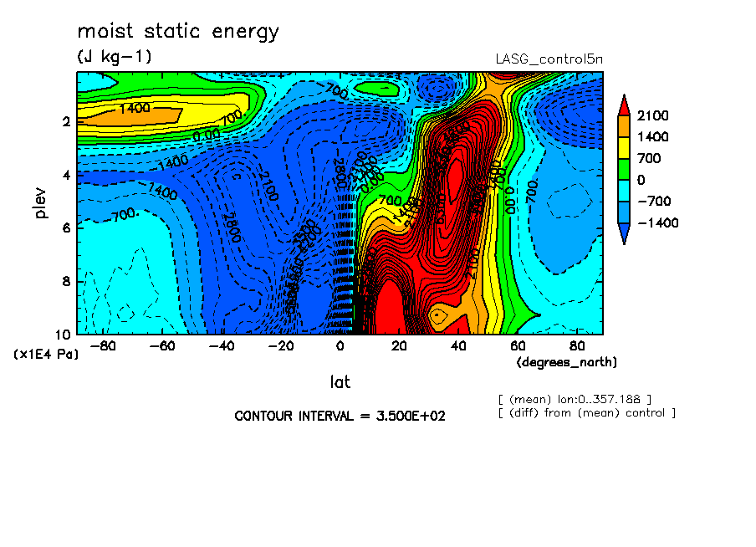Click the '(degrees_north)' axis units text
This screenshot has height=547, width=756.
(x=567, y=362)
